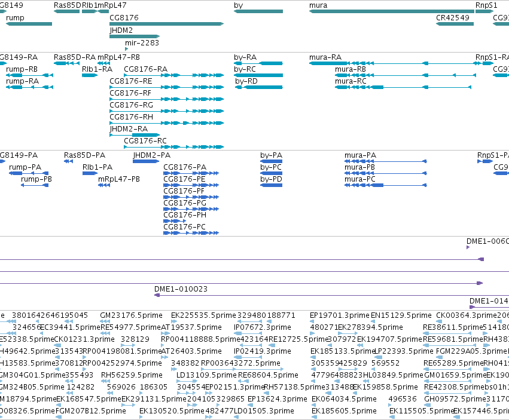Select the mura-PA protein label
The image size is (509, 420).
pyautogui.click(x=360, y=156)
